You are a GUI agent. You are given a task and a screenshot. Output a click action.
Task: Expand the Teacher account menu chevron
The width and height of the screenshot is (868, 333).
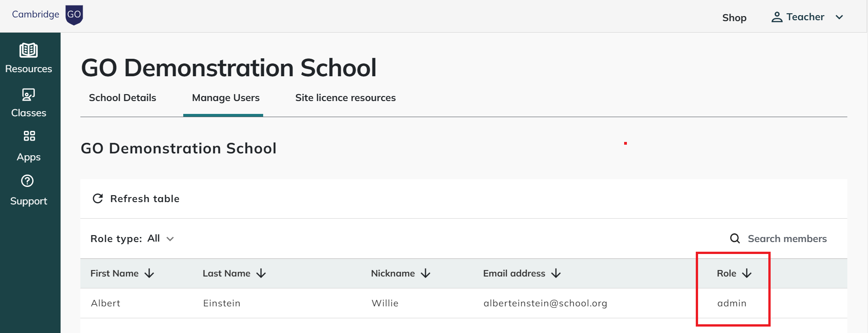point(840,17)
